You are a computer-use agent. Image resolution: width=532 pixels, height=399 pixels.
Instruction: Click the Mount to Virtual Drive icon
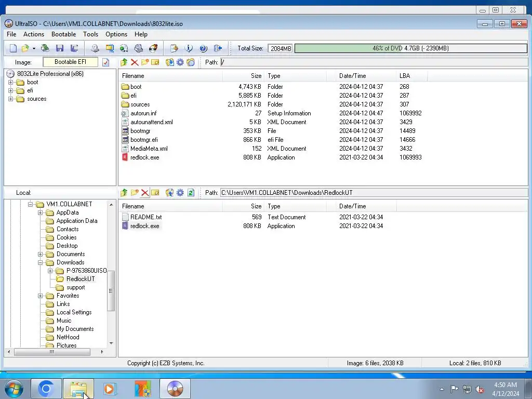(138, 48)
